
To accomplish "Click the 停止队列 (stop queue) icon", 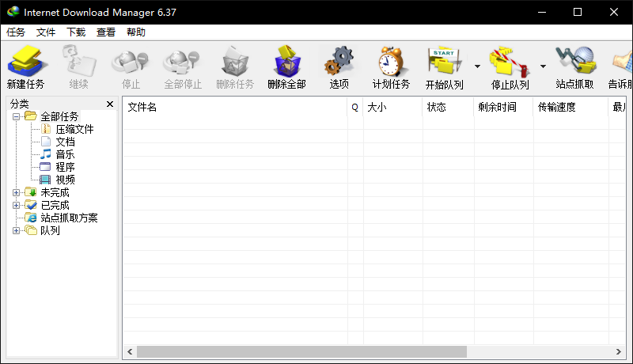I will pyautogui.click(x=510, y=63).
